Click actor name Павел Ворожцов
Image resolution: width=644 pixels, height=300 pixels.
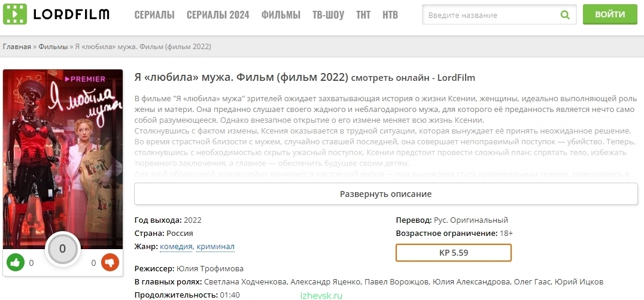click(397, 282)
